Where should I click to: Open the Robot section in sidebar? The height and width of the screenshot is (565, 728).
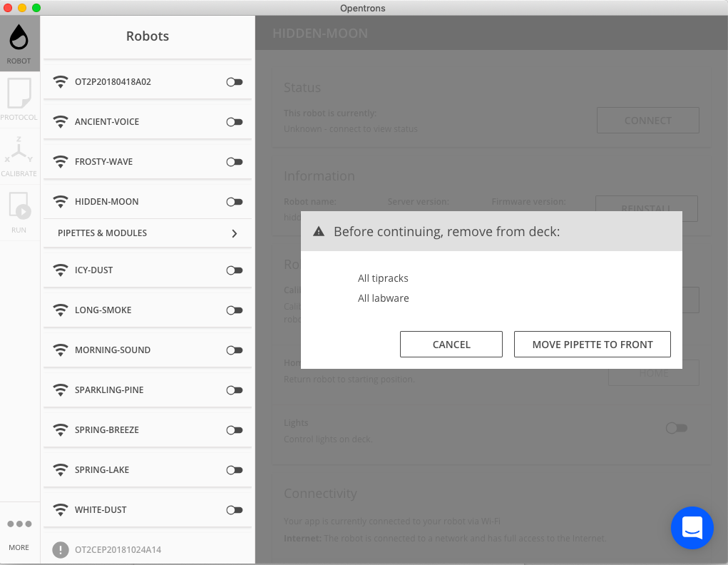click(x=19, y=44)
